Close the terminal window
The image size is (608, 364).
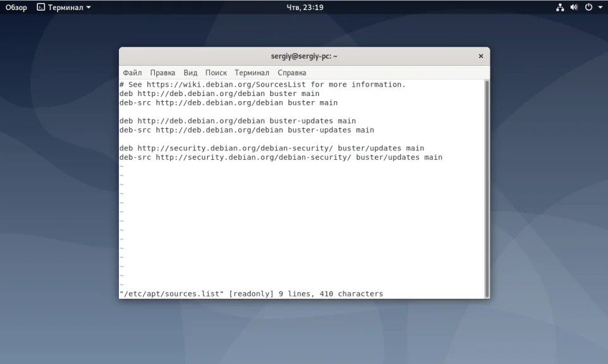coord(481,56)
